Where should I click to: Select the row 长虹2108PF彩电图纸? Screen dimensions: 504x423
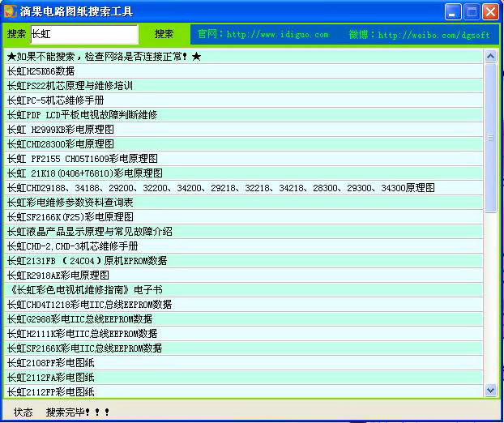243,363
